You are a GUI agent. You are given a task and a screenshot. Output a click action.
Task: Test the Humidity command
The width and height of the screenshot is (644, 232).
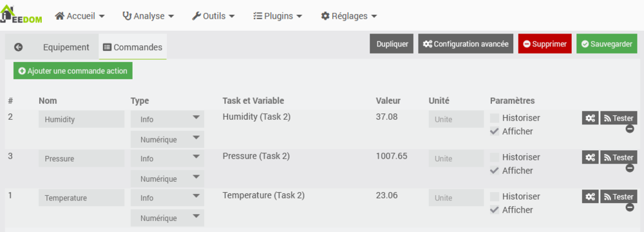click(x=619, y=118)
